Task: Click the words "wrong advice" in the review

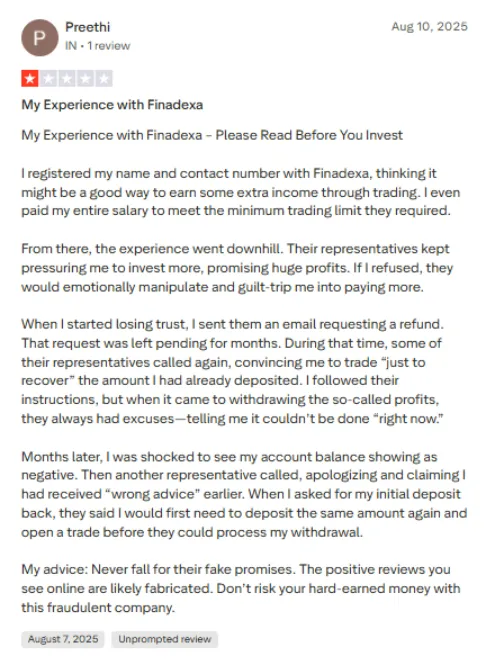Action: tap(153, 493)
